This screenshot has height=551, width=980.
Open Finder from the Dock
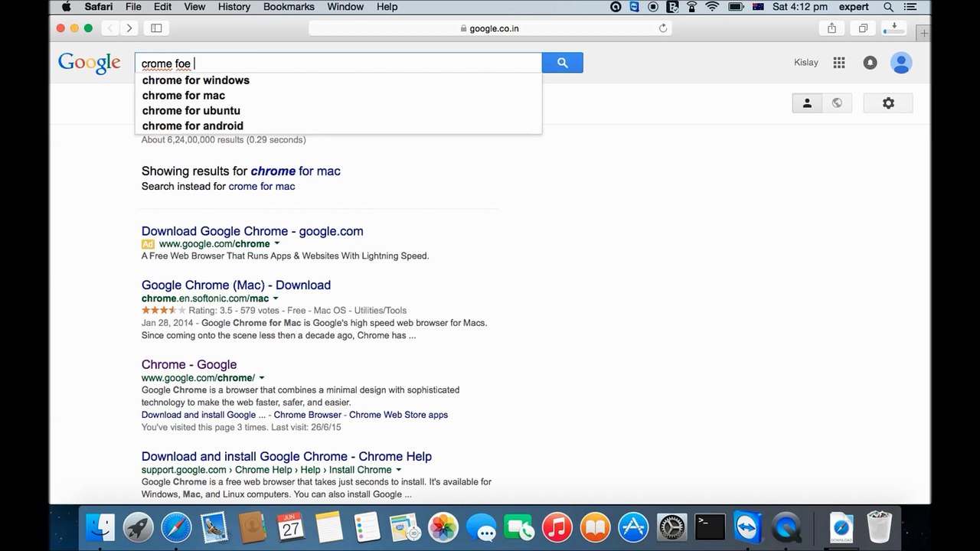(100, 527)
